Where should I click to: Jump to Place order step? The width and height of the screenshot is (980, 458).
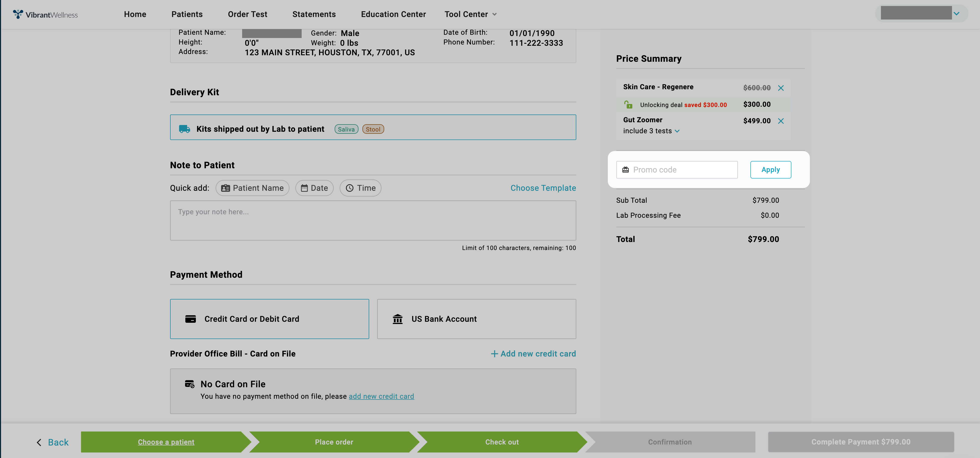click(334, 442)
